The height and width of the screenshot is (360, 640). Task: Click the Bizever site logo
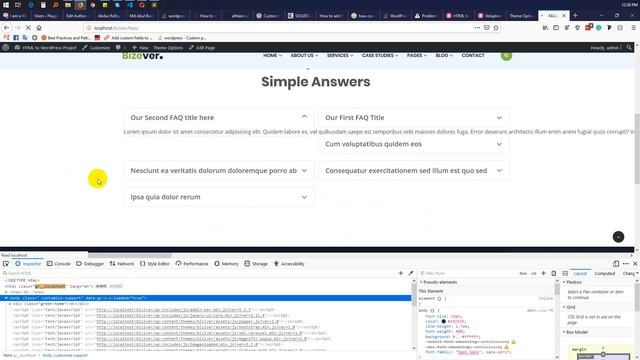pos(142,56)
